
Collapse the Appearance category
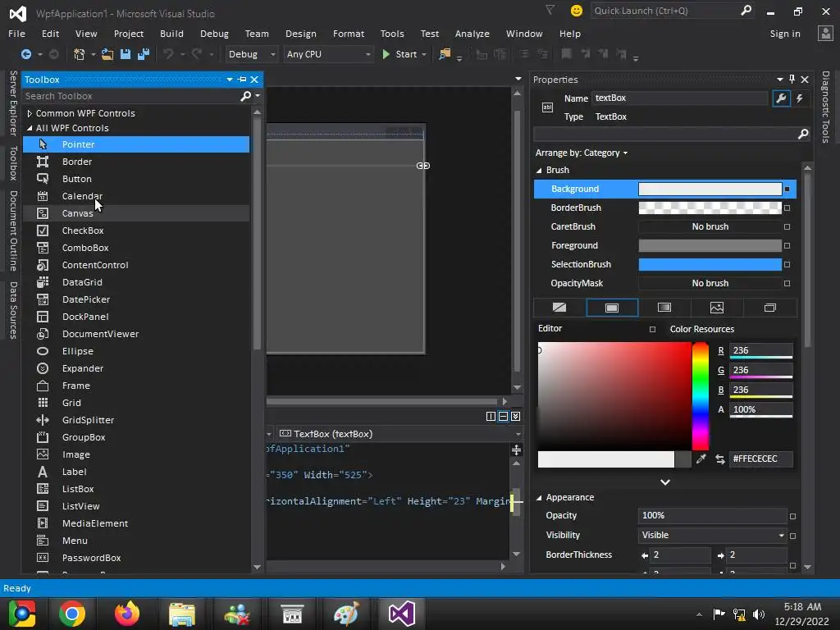[539, 498]
